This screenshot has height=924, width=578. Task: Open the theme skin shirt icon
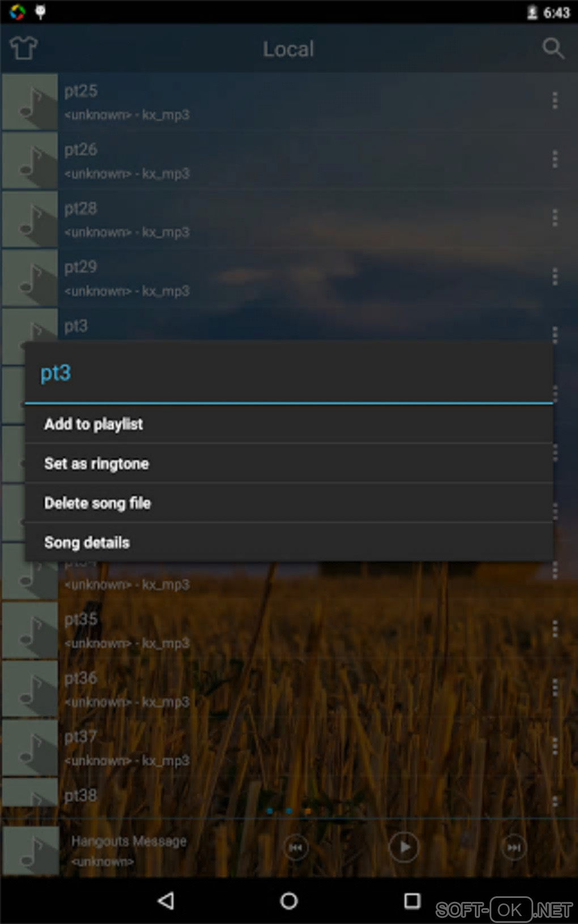[24, 48]
